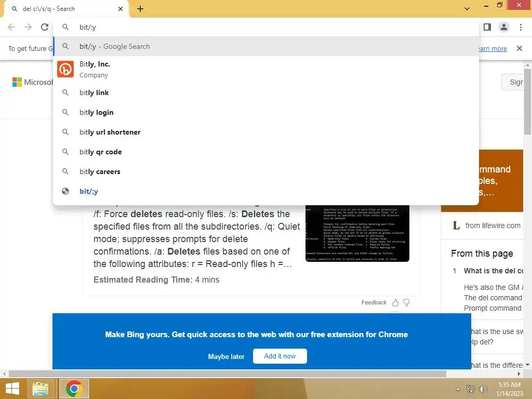Give thumbs down feedback
This screenshot has height=399, width=532.
pos(406,302)
